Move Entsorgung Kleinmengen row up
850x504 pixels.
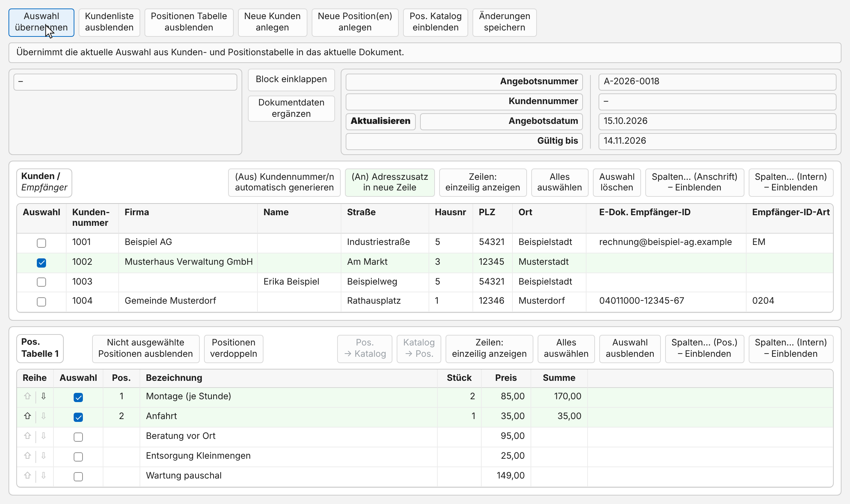pos(28,456)
